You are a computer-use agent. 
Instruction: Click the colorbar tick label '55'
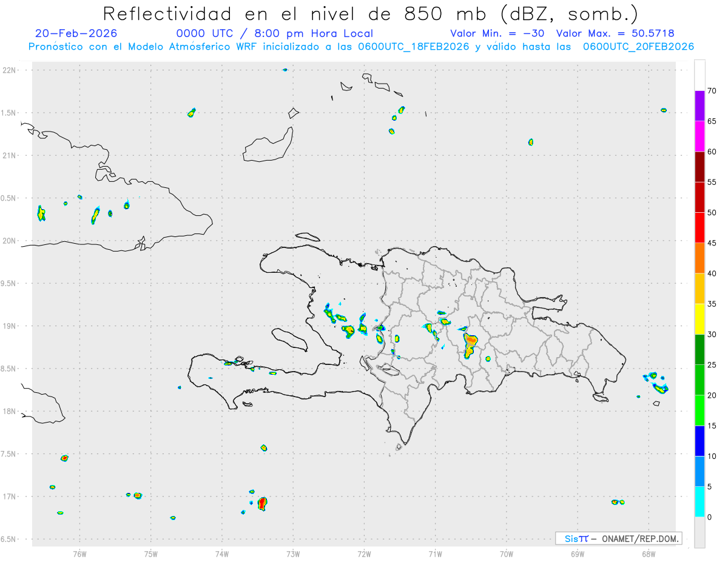(712, 182)
